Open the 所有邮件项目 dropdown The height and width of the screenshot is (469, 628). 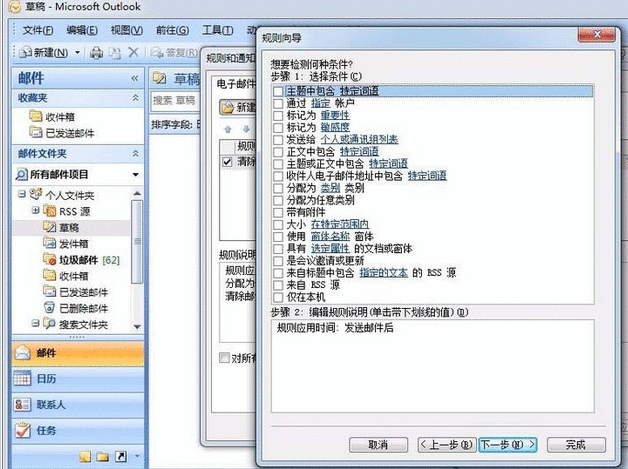[135, 174]
